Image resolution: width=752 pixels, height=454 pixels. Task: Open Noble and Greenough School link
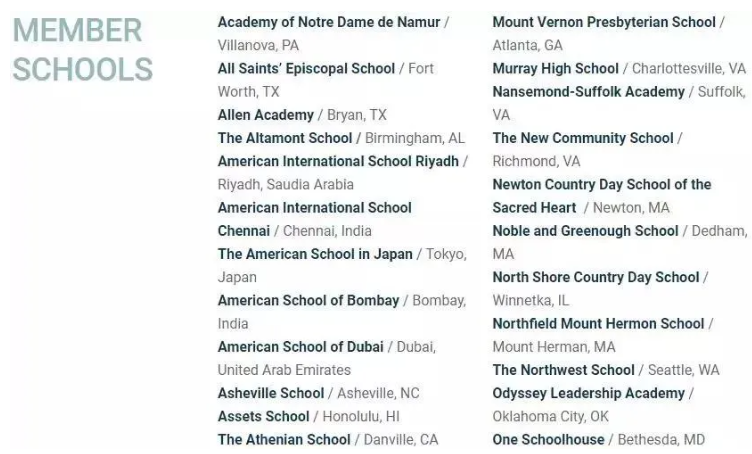tap(585, 231)
